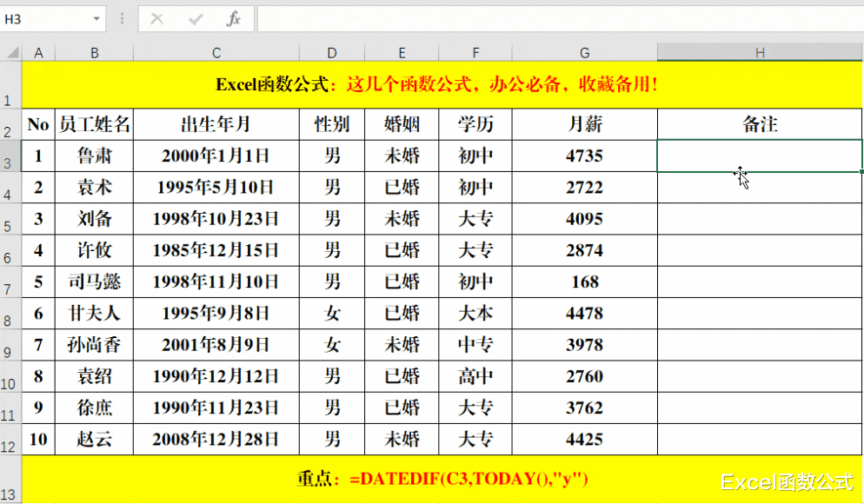The height and width of the screenshot is (504, 864).
Task: Select column A header
Action: (38, 52)
